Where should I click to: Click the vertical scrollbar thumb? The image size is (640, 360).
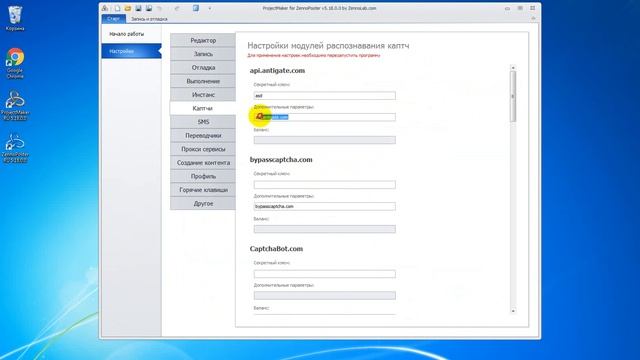513,96
